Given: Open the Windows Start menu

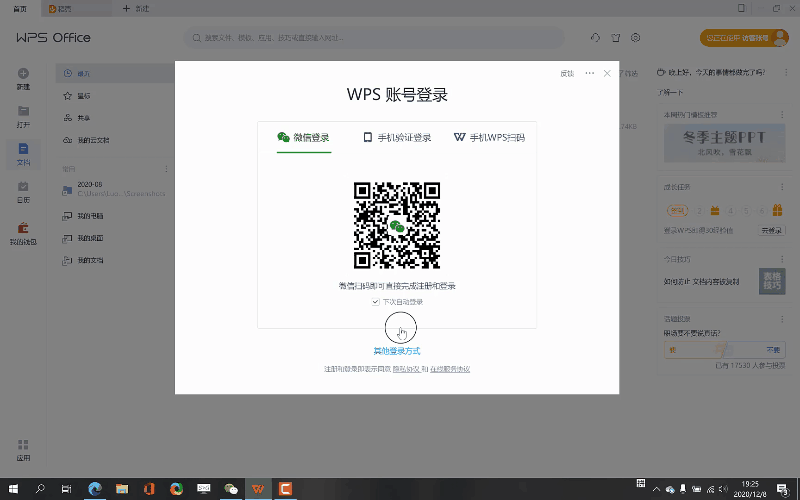Looking at the screenshot, I should pyautogui.click(x=13, y=489).
